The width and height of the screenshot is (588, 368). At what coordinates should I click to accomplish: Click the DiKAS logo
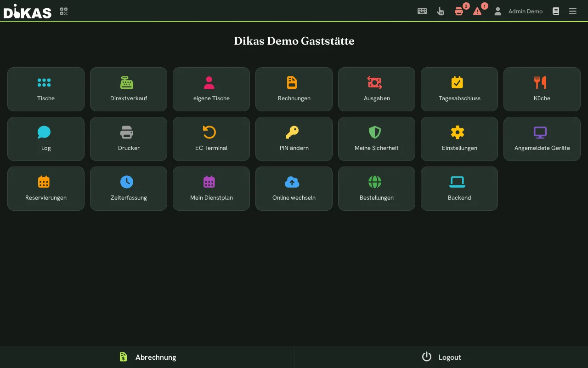coord(28,11)
